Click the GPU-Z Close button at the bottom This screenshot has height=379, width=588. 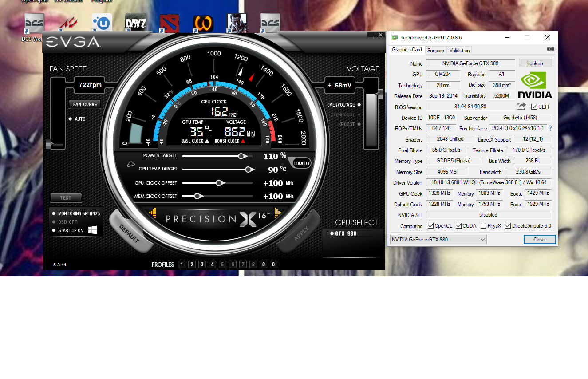tap(540, 240)
